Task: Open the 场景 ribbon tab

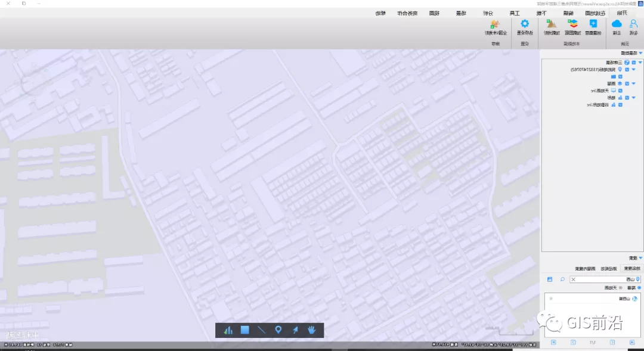Action: (x=461, y=13)
